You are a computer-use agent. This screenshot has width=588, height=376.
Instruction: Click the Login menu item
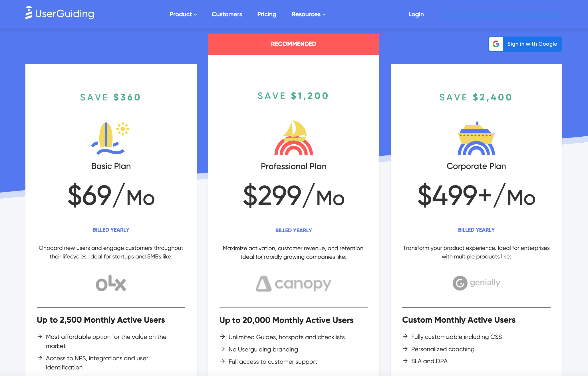click(415, 14)
